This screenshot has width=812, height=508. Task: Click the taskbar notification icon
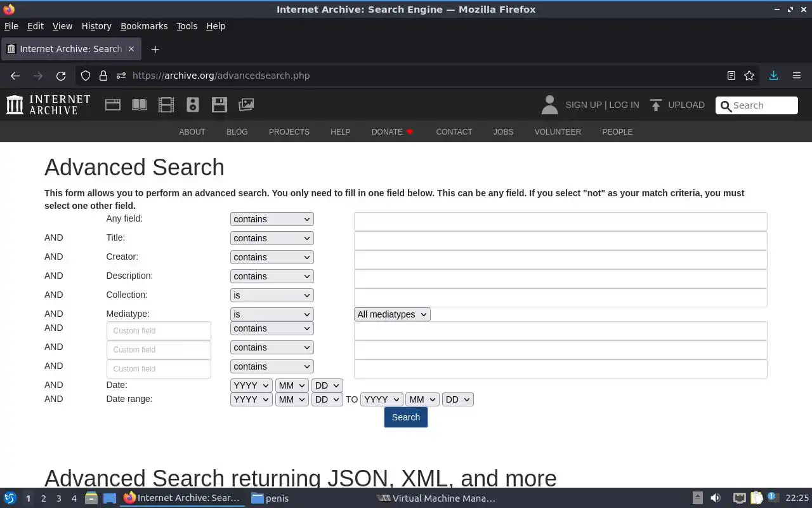coord(772,498)
